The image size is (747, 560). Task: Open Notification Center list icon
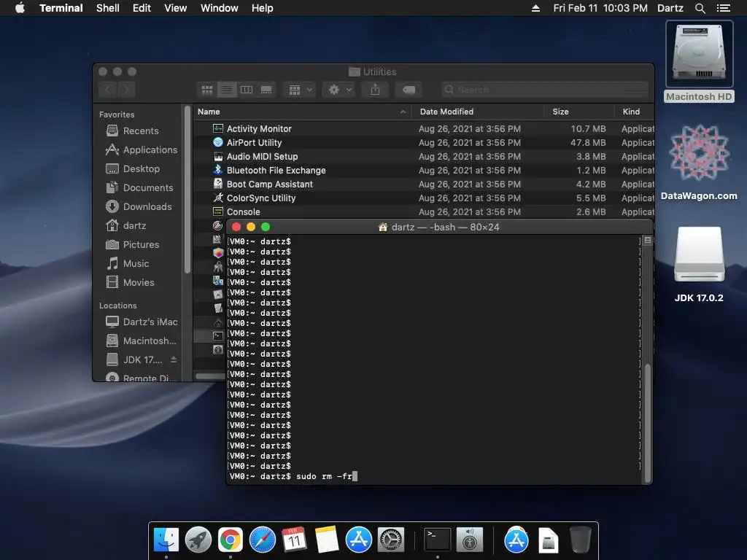723,8
